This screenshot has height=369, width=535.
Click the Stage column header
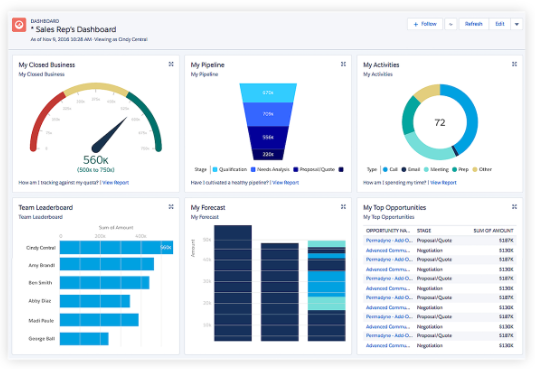point(424,231)
